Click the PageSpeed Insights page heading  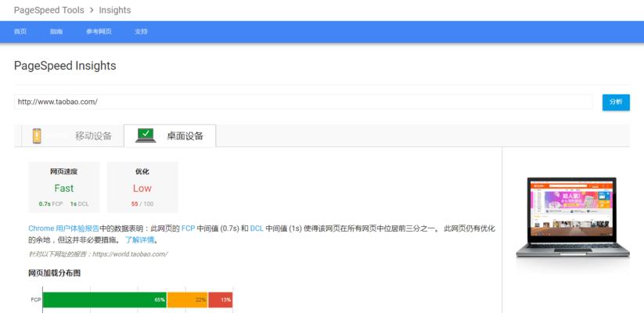[x=65, y=66]
